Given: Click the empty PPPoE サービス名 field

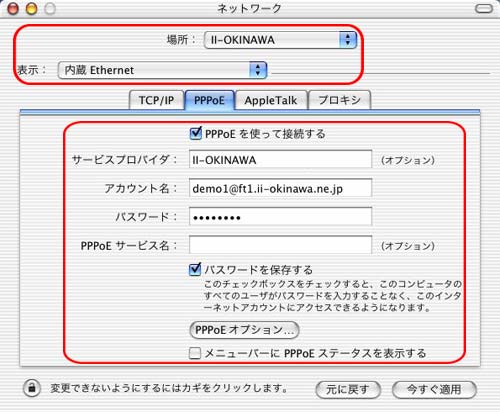Looking at the screenshot, I should (280, 245).
